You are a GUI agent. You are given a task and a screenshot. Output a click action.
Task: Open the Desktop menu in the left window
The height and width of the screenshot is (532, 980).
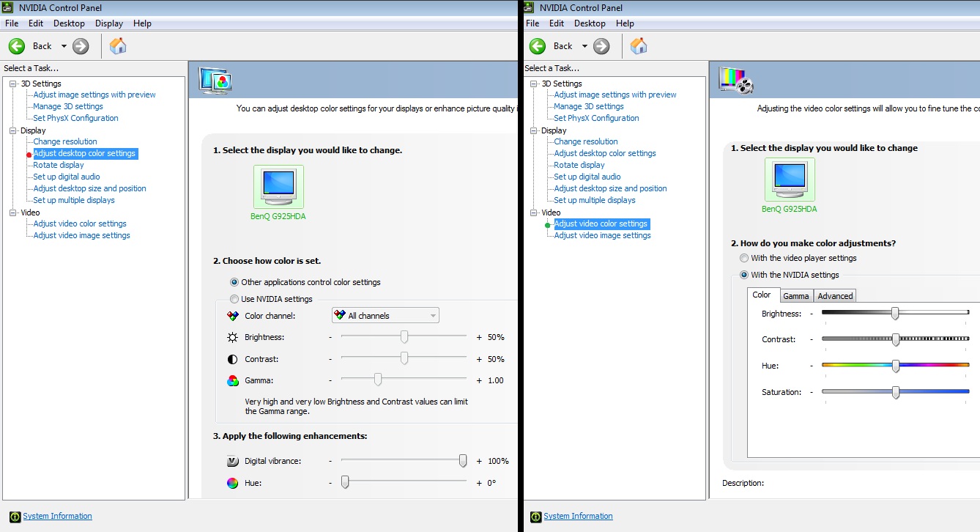click(x=69, y=23)
